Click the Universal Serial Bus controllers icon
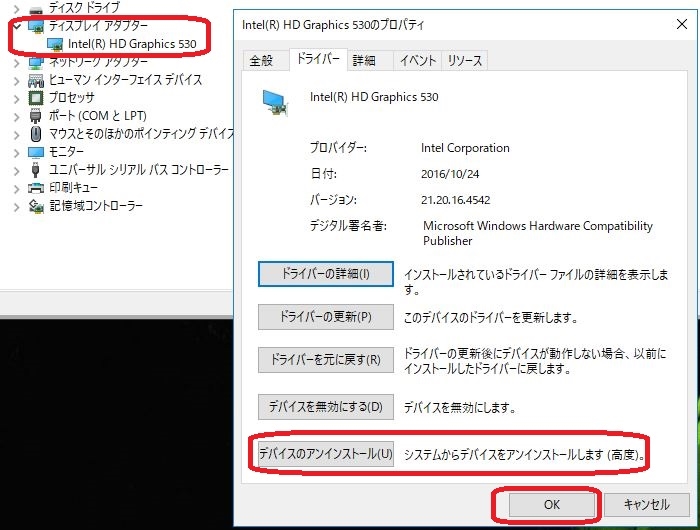 pos(36,170)
